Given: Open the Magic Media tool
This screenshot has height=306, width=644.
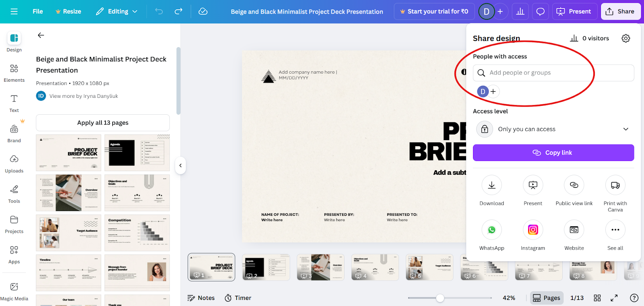Looking at the screenshot, I should tap(14, 292).
